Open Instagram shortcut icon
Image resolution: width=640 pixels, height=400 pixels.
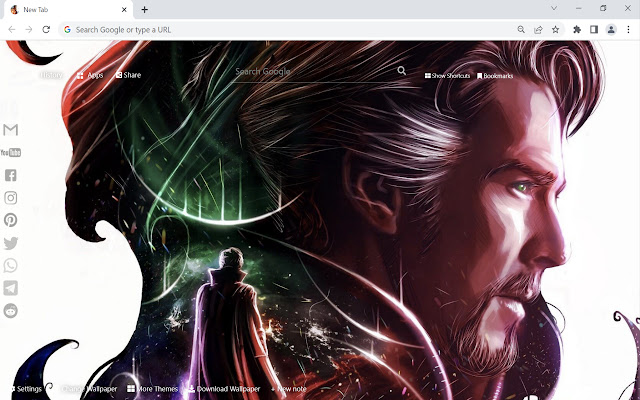click(x=11, y=198)
